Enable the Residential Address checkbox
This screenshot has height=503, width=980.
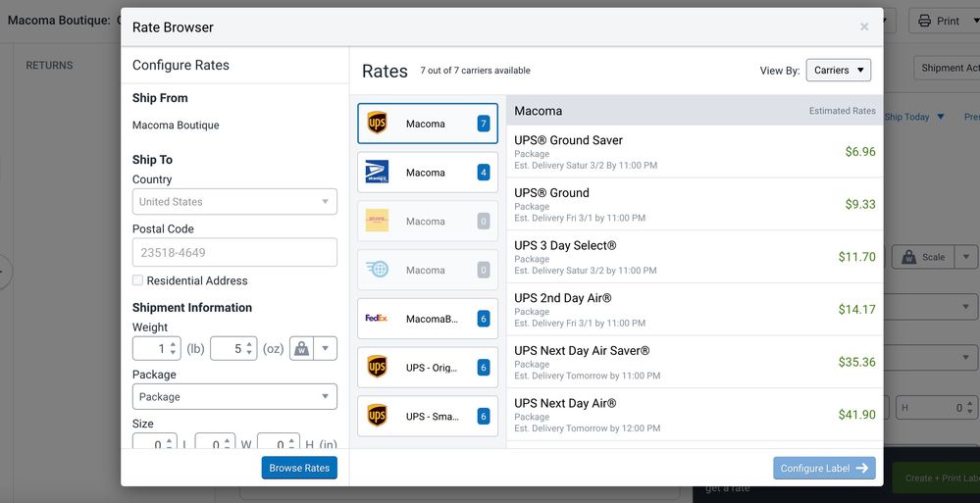(138, 281)
